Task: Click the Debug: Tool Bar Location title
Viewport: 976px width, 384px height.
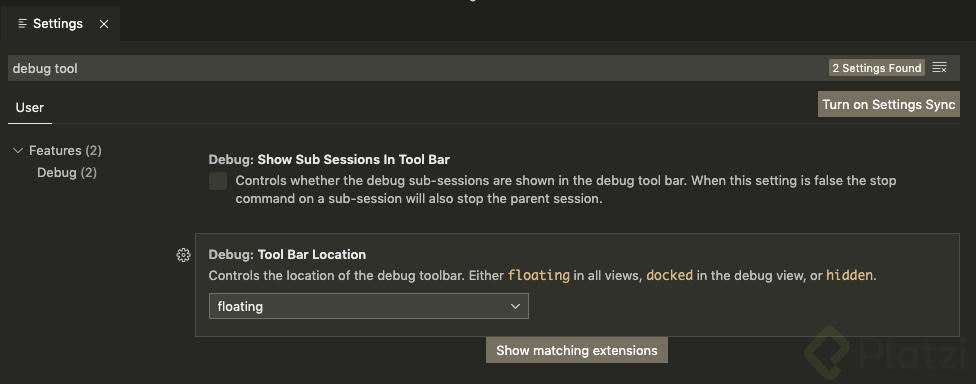Action: pos(287,255)
